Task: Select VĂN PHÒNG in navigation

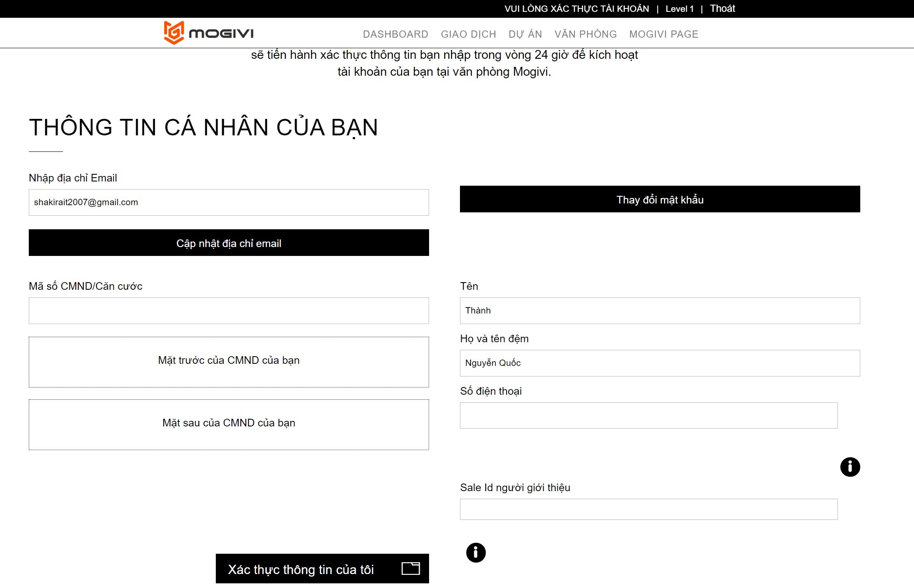Action: pos(585,34)
